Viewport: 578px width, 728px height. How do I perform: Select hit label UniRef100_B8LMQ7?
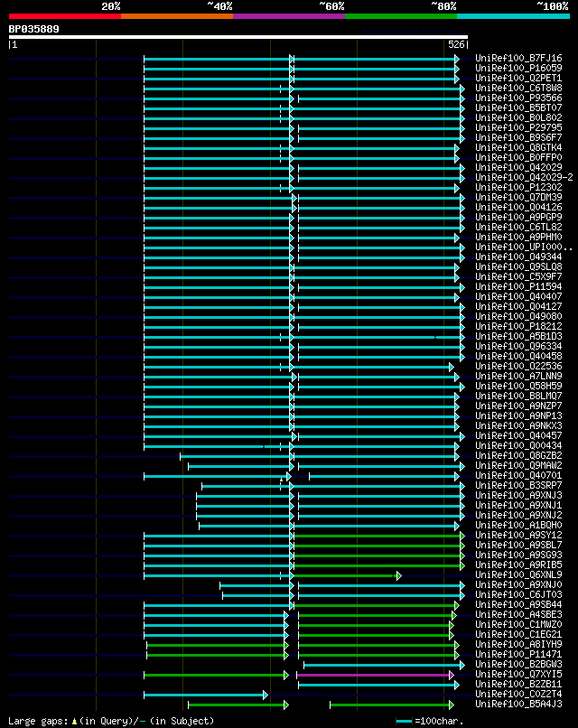(518, 396)
